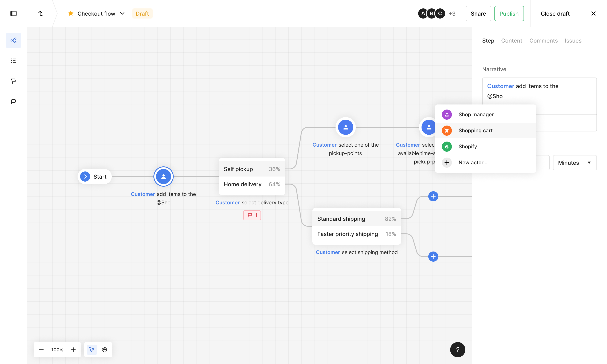Open the red flag issue badge
The height and width of the screenshot is (364, 607).
[x=252, y=215]
